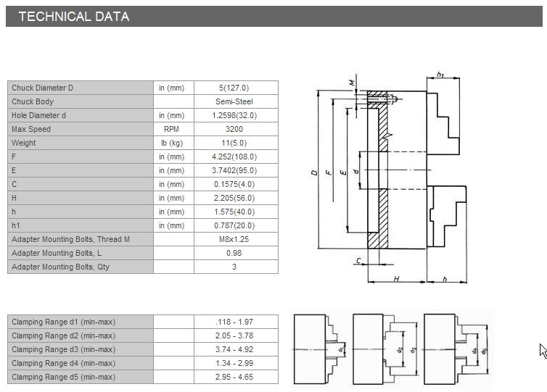Select the d3 range 3.74 - 4.92
Screen dimensions: 547x392
pos(234,349)
